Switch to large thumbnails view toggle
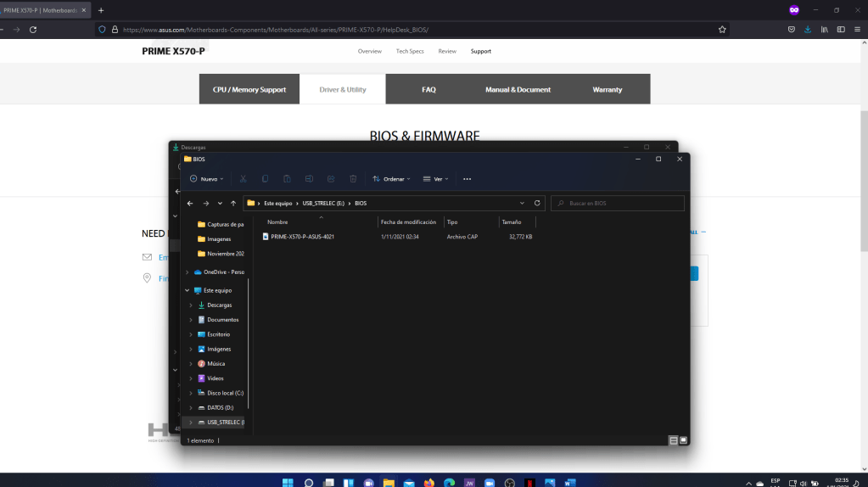 click(683, 440)
